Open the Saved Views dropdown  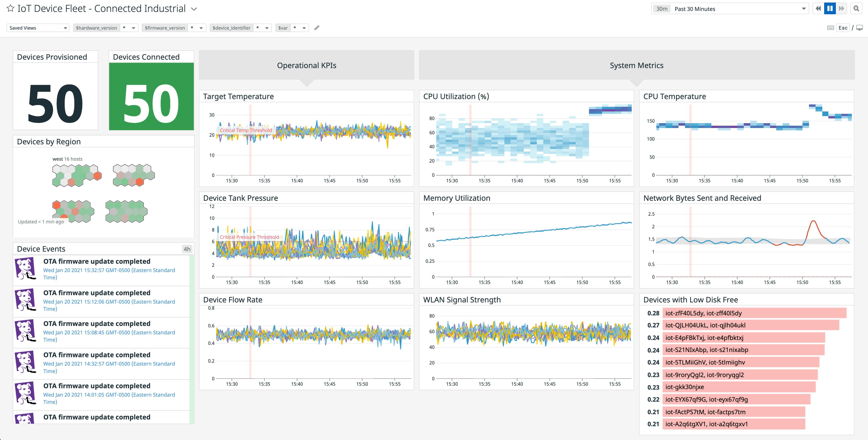pos(37,28)
